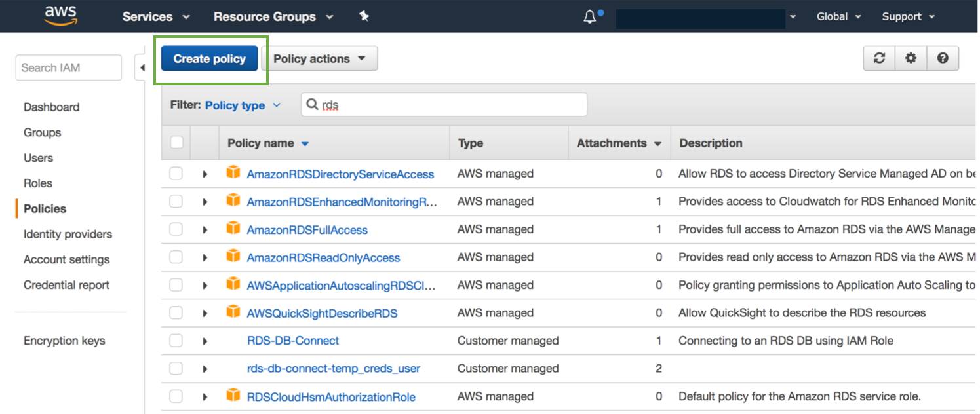
Task: Click the Search IAM input field
Action: 68,67
